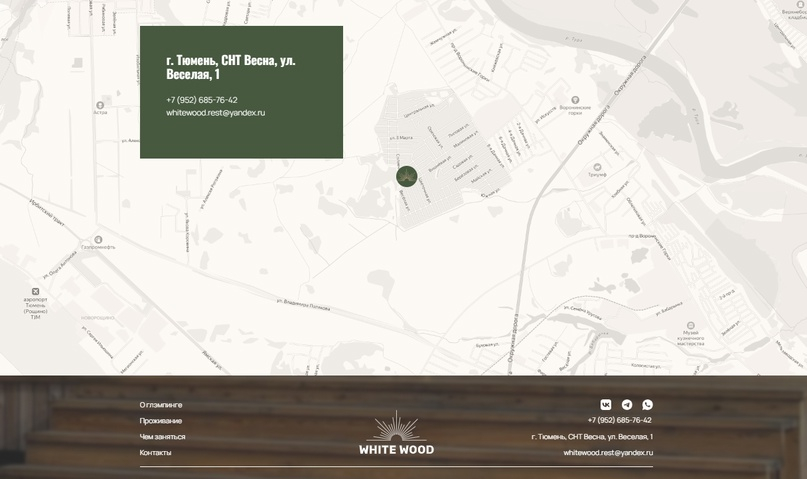Open the VK social icon in footer

(606, 405)
